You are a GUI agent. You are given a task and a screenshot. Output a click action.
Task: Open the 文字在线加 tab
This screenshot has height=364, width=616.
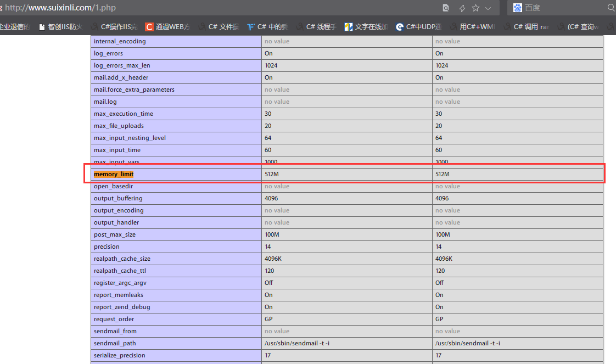coord(366,26)
